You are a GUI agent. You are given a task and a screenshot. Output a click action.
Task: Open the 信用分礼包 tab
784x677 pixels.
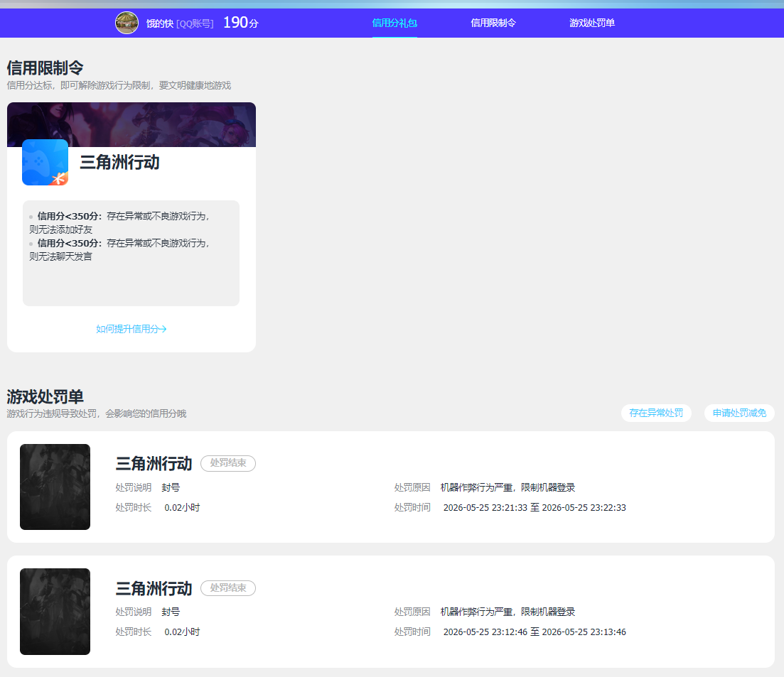[x=394, y=23]
